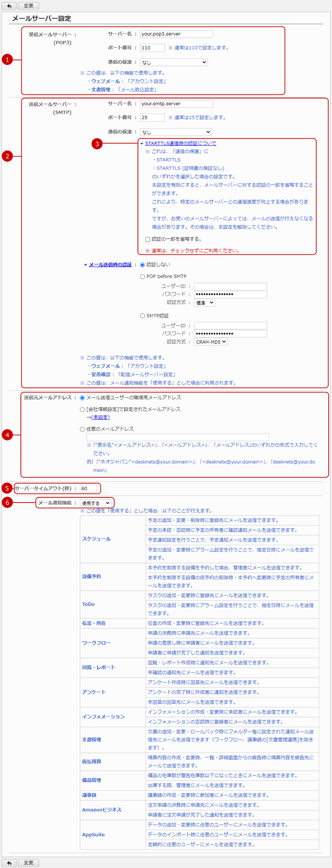Collapse the メール送信時の認証 section

[110, 265]
